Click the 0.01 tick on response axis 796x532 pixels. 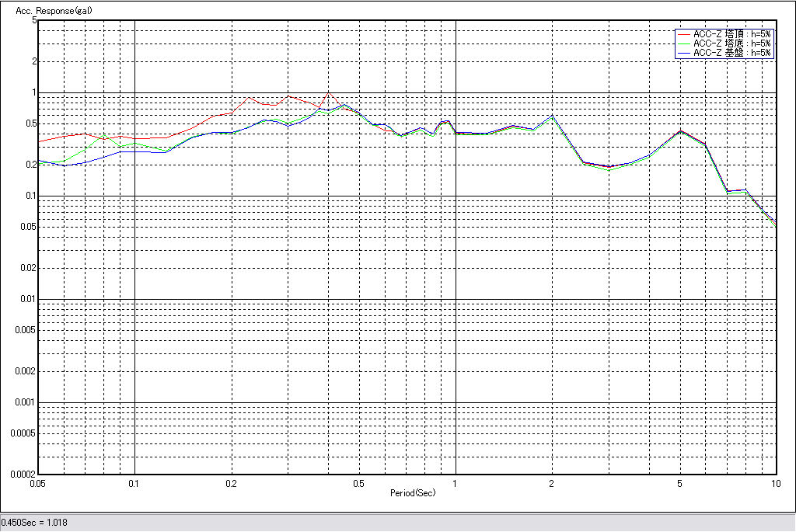(29, 299)
